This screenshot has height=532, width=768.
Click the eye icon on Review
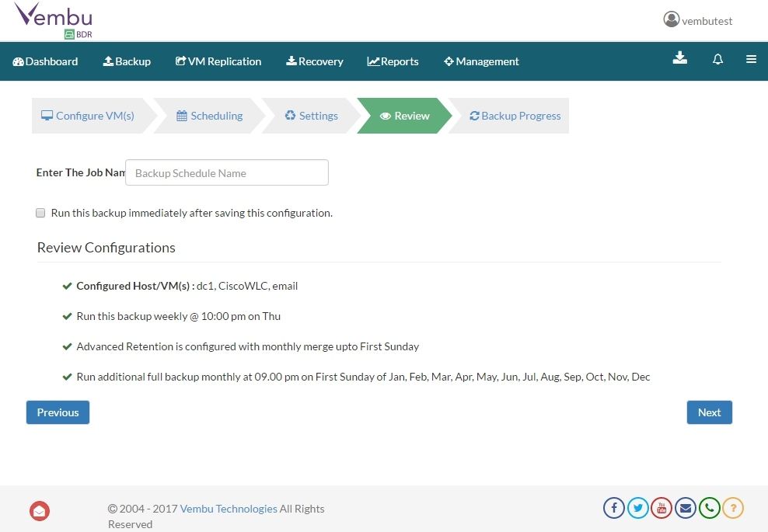coord(386,116)
